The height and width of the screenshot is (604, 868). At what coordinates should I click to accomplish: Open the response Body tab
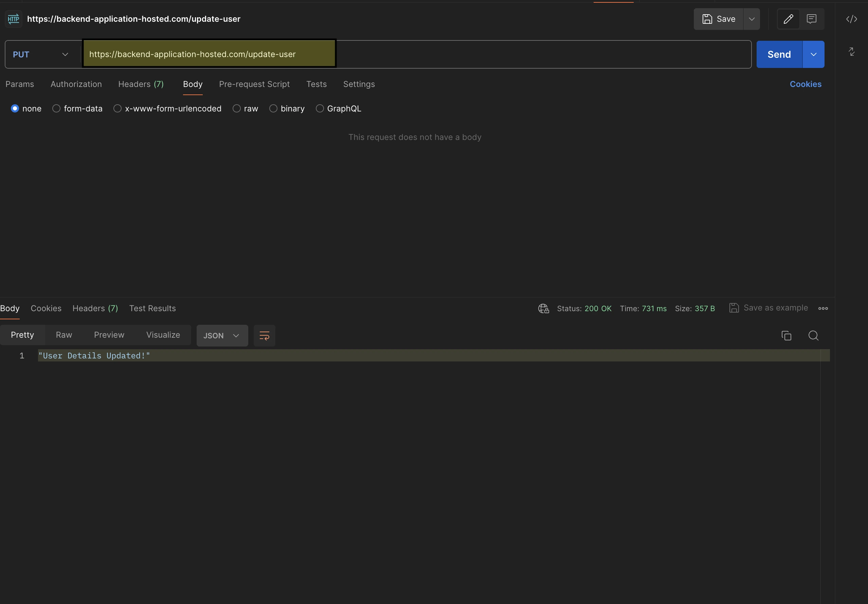click(10, 308)
